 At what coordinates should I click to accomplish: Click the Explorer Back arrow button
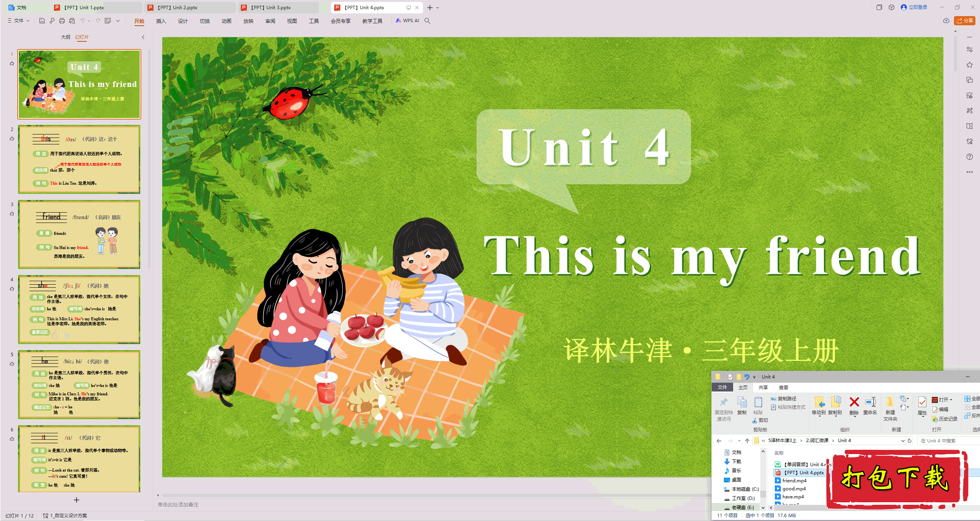(719, 441)
